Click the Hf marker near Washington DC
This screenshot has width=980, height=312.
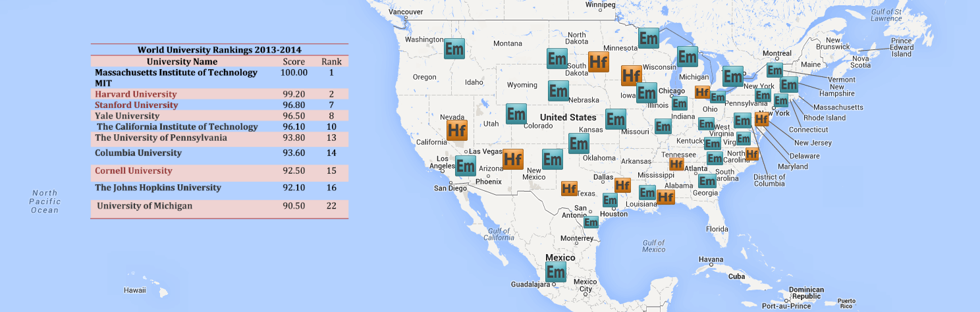click(761, 119)
